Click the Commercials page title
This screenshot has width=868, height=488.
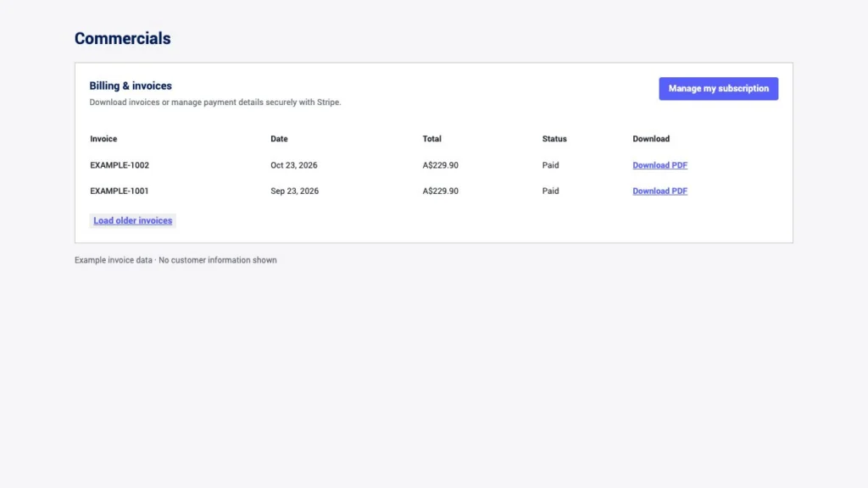(x=122, y=38)
